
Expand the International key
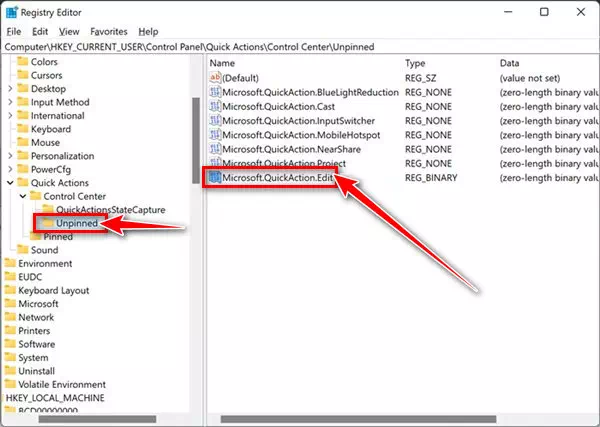(x=10, y=116)
